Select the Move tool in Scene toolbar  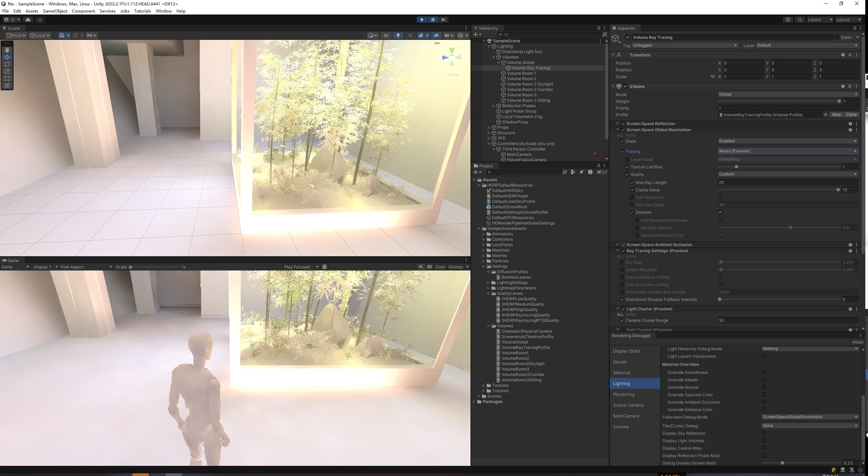click(7, 57)
